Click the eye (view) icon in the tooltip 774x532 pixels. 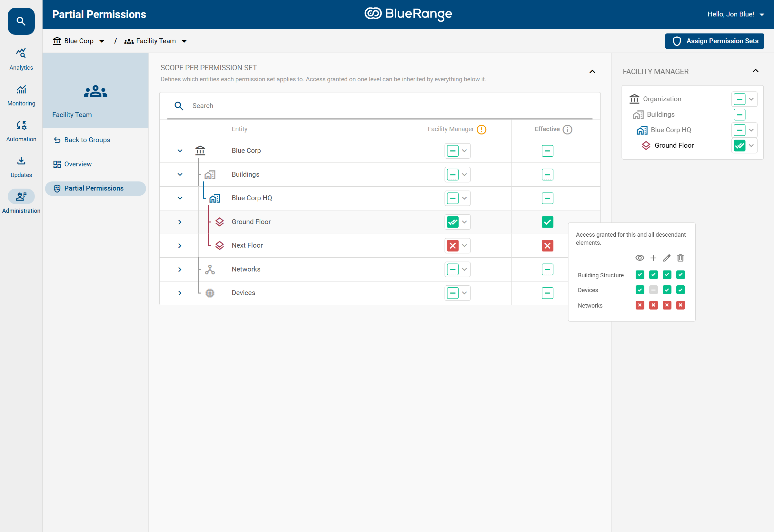639,258
